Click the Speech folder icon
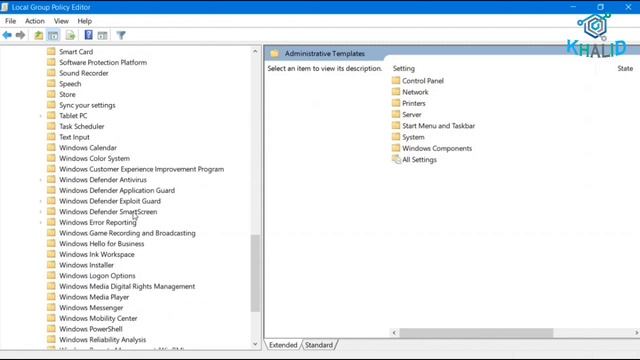The height and width of the screenshot is (360, 640). (x=51, y=83)
